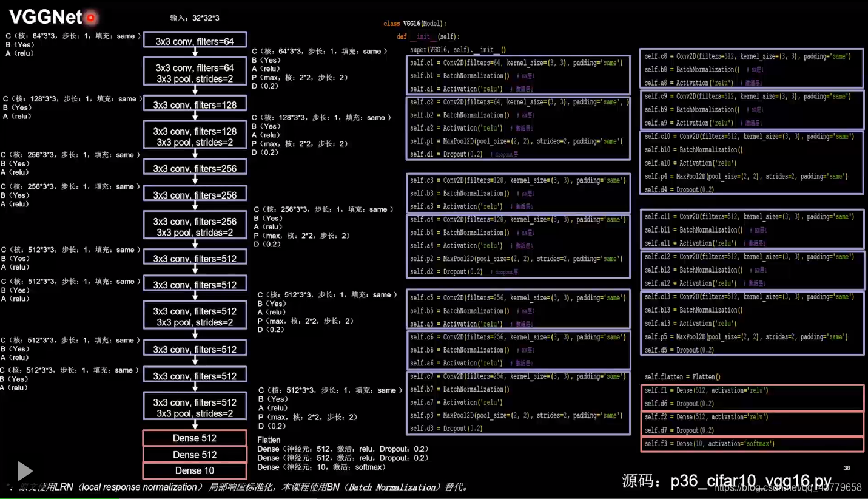Click the '源码：p36_cifar10_vgg16.py' source file text

pos(727,481)
